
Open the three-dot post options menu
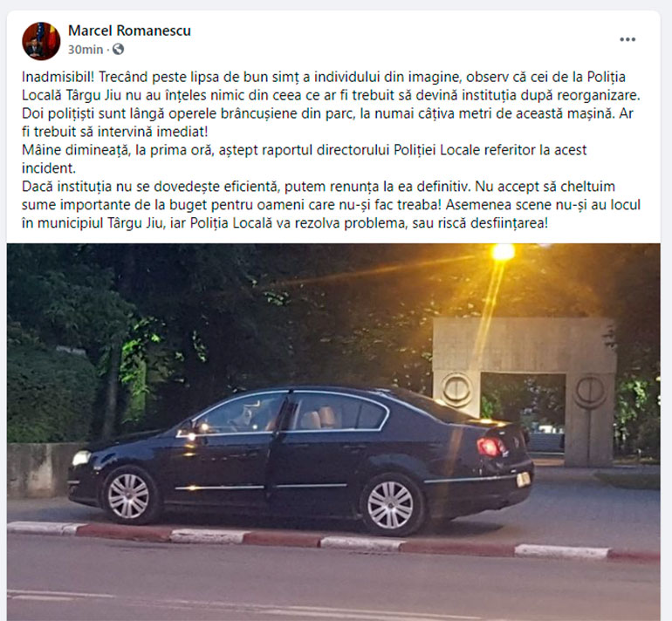[x=627, y=39]
